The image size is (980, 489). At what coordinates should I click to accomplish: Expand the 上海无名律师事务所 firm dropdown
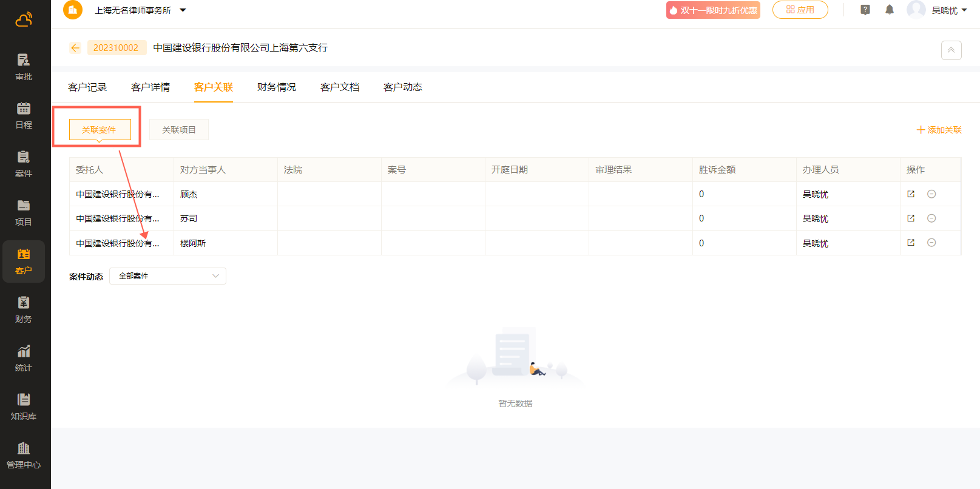[140, 10]
